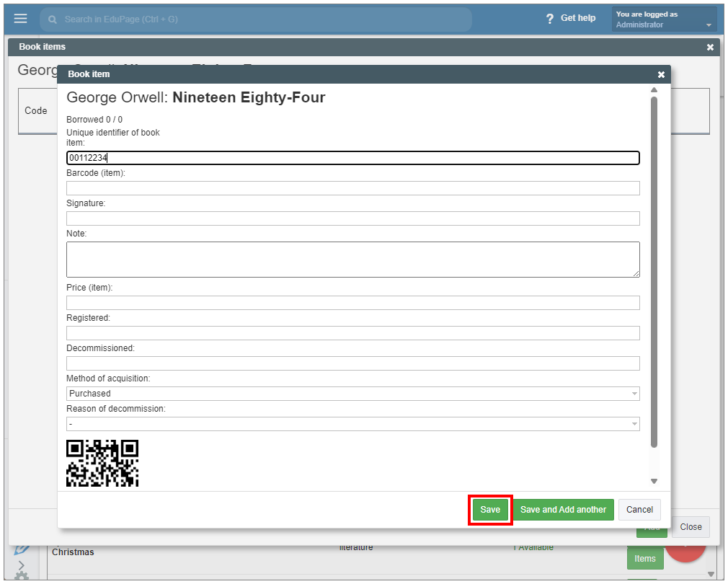Click the Get help question mark
This screenshot has width=728, height=584.
[x=550, y=19]
